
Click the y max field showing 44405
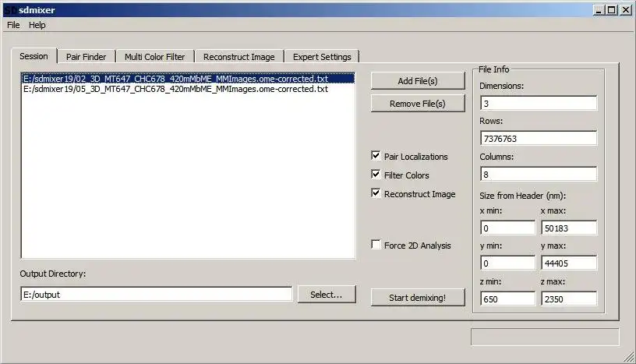point(569,263)
